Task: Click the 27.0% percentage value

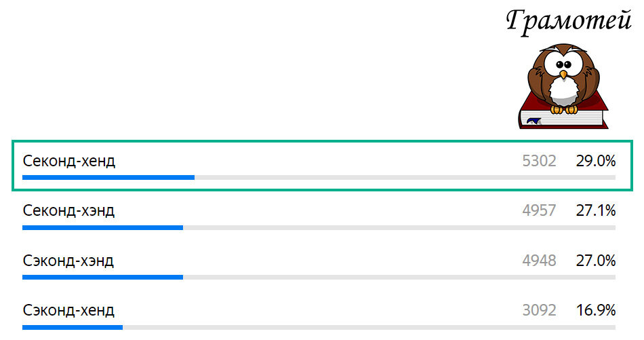Action: [596, 261]
